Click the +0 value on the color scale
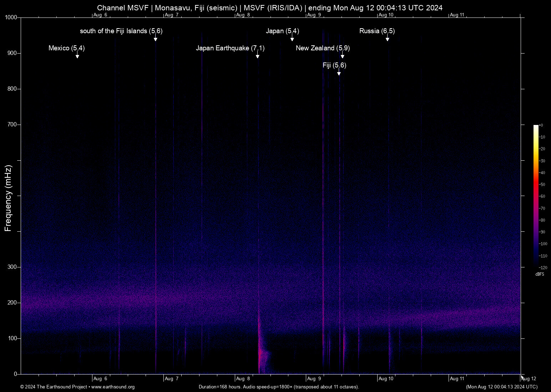 pos(541,125)
